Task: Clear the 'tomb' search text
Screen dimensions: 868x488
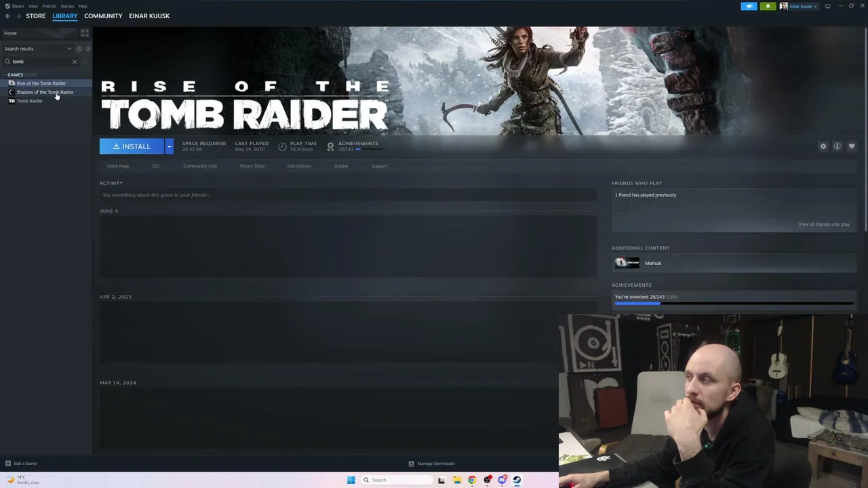Action: coord(75,62)
